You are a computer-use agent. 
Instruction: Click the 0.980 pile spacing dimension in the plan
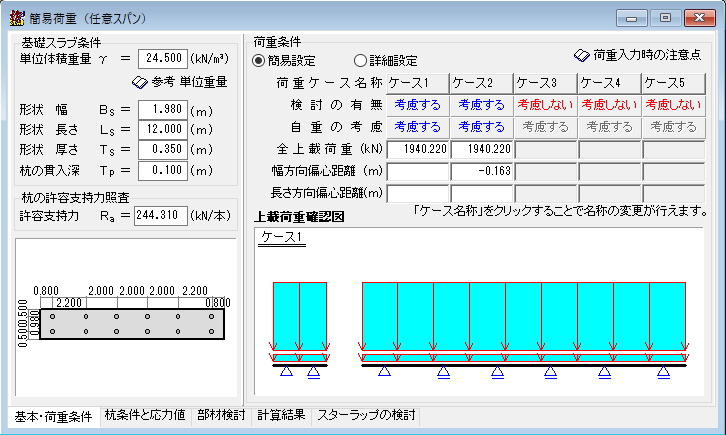(35, 324)
